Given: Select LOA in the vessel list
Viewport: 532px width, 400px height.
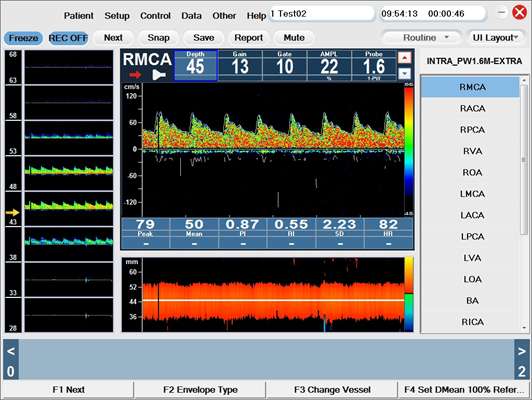Looking at the screenshot, I should (470, 280).
